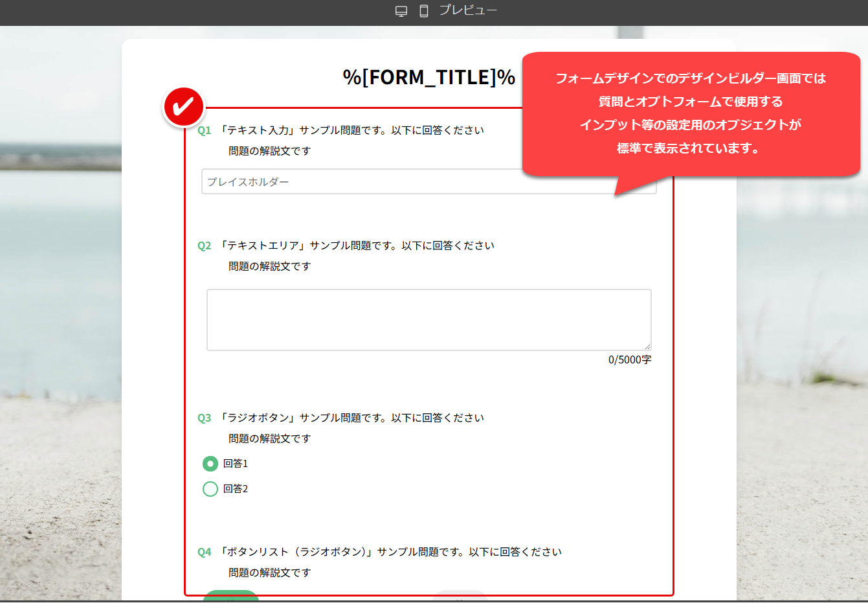The height and width of the screenshot is (603, 868).
Task: Switch to desktop preview mode
Action: [401, 10]
